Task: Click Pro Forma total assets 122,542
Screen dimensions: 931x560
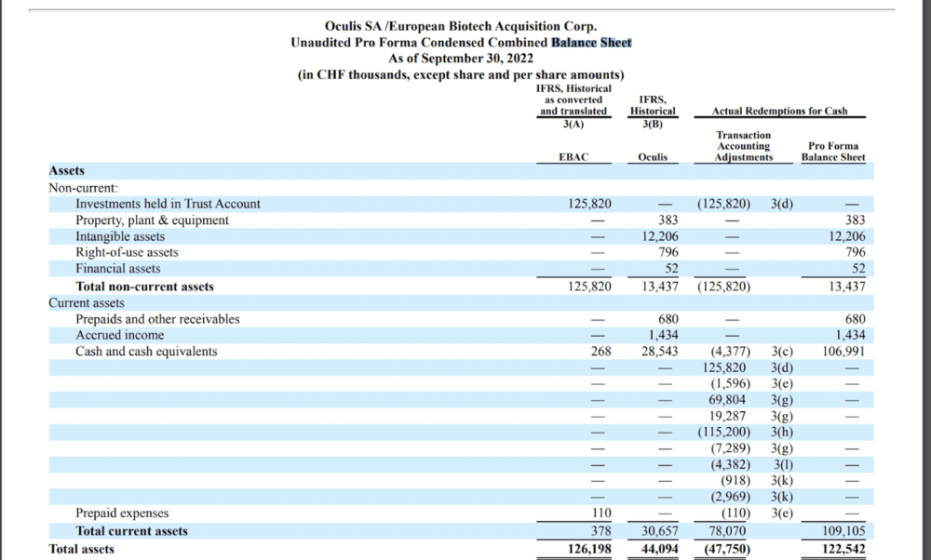Action: 843,550
